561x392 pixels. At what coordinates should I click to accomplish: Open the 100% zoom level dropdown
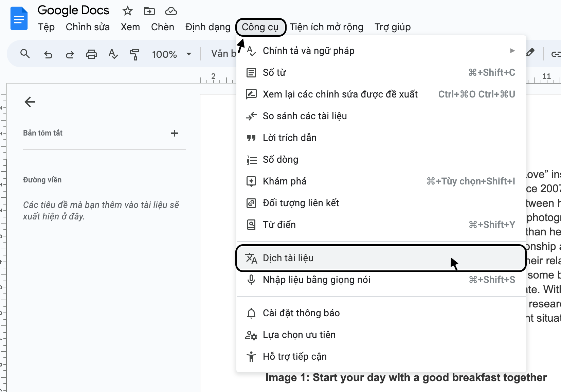[171, 54]
